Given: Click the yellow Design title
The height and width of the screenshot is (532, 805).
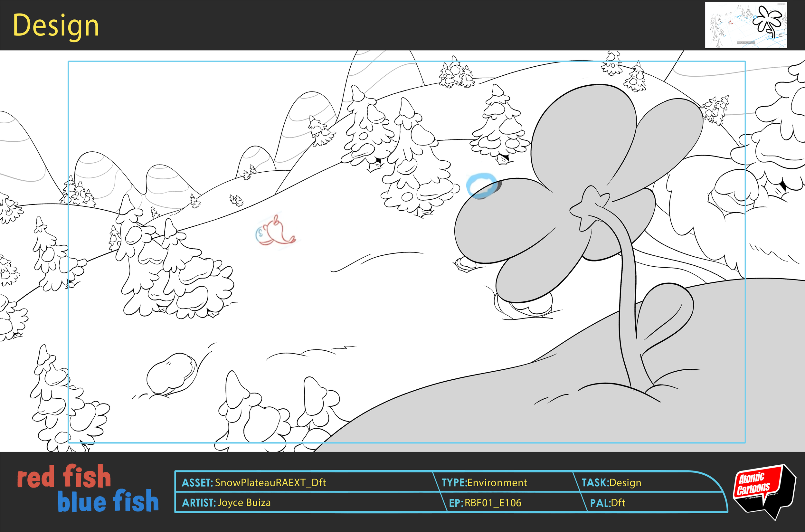Looking at the screenshot, I should [56, 24].
